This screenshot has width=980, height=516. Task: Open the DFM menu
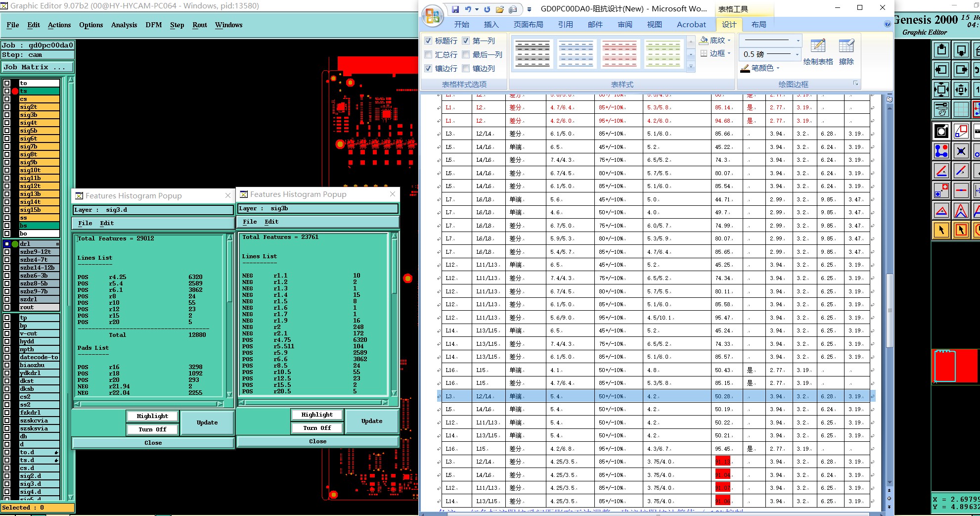[x=154, y=25]
